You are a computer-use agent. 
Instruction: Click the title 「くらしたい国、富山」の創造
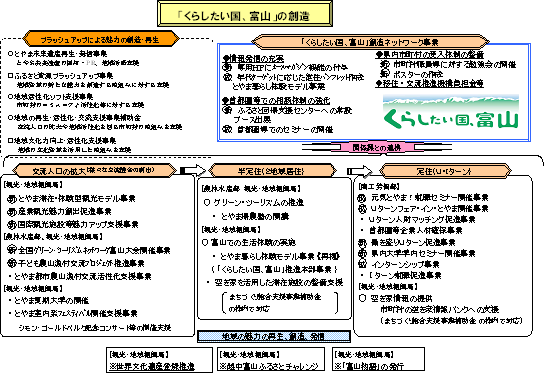pos(245,14)
